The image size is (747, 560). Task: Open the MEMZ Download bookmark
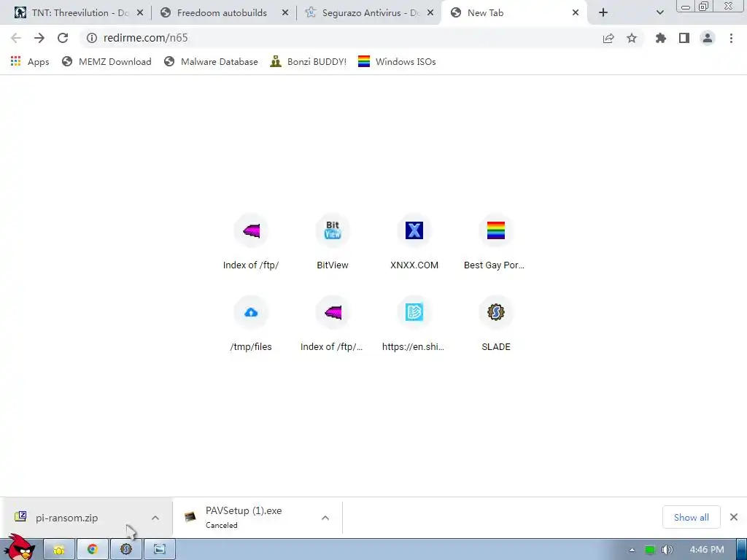click(107, 61)
